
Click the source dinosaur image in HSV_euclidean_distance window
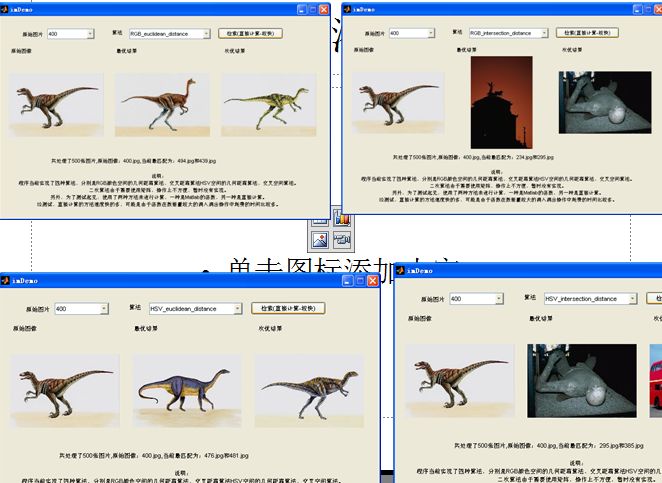click(65, 391)
